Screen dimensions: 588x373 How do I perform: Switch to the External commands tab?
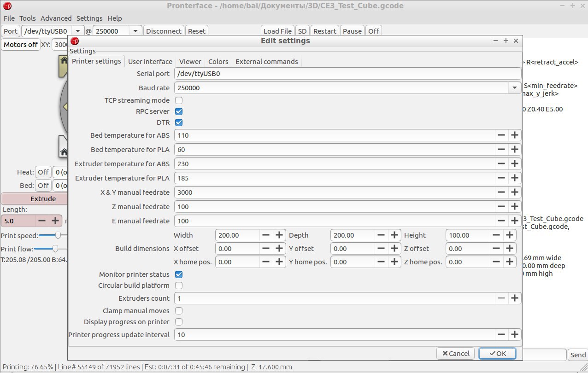point(267,62)
